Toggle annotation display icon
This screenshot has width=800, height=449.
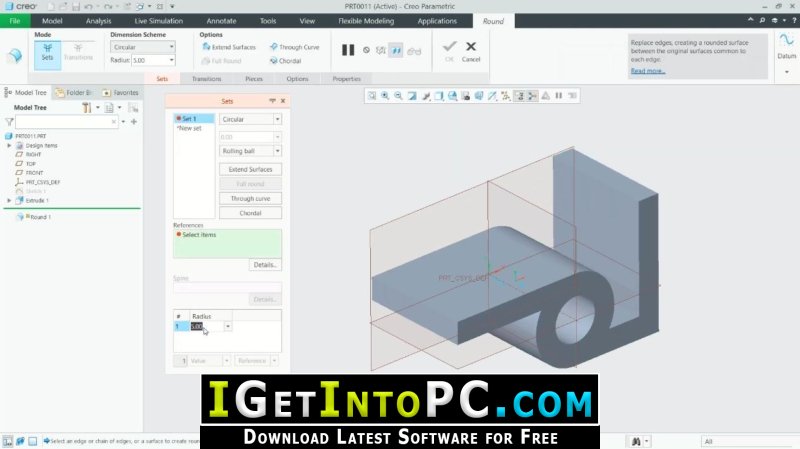[x=506, y=96]
